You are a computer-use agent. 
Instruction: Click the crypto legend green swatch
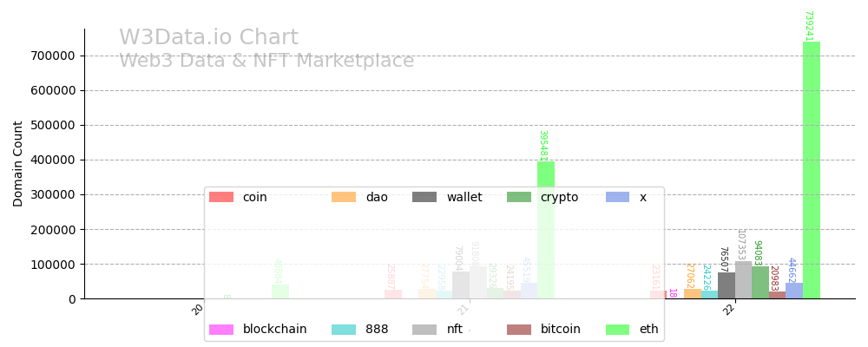(x=519, y=197)
